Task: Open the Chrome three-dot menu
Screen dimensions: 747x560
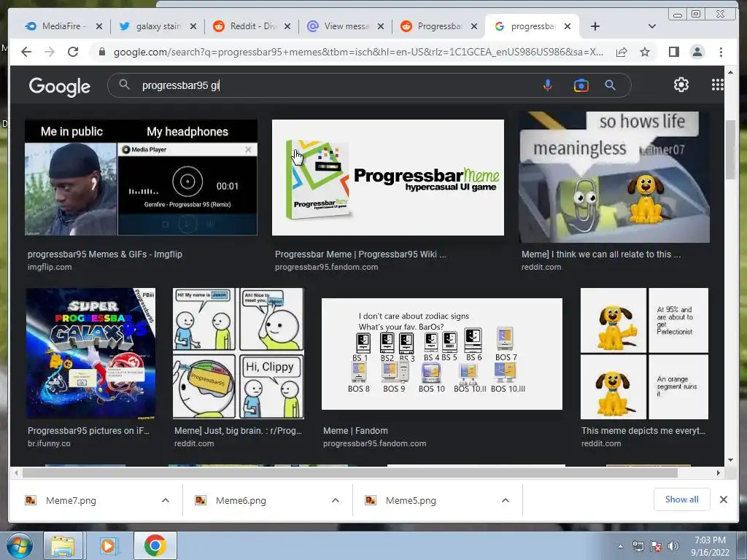Action: [721, 52]
